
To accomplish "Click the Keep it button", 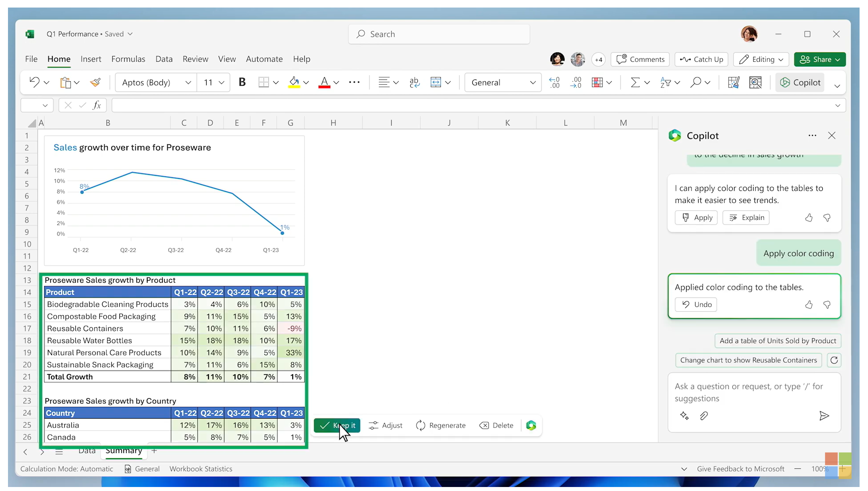I will pyautogui.click(x=337, y=425).
